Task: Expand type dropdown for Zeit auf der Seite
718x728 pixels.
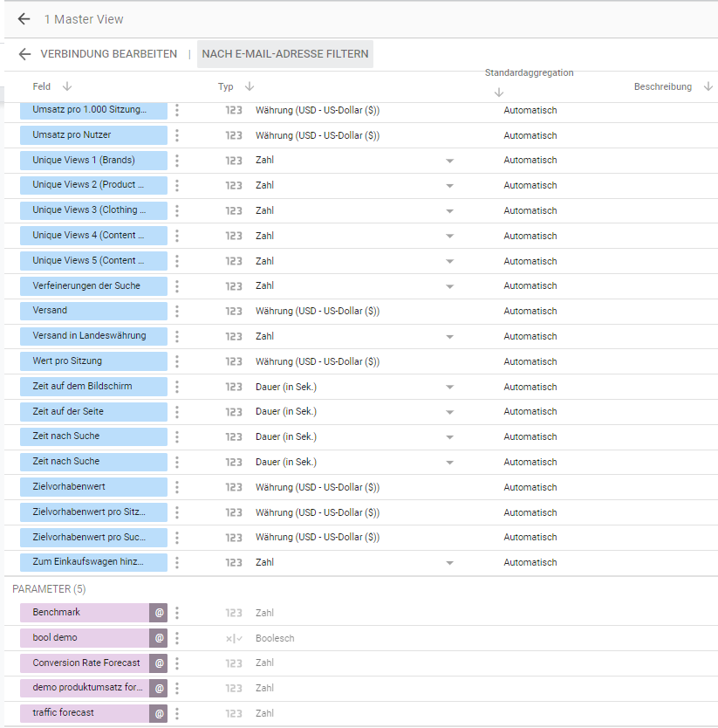Action: tap(449, 412)
